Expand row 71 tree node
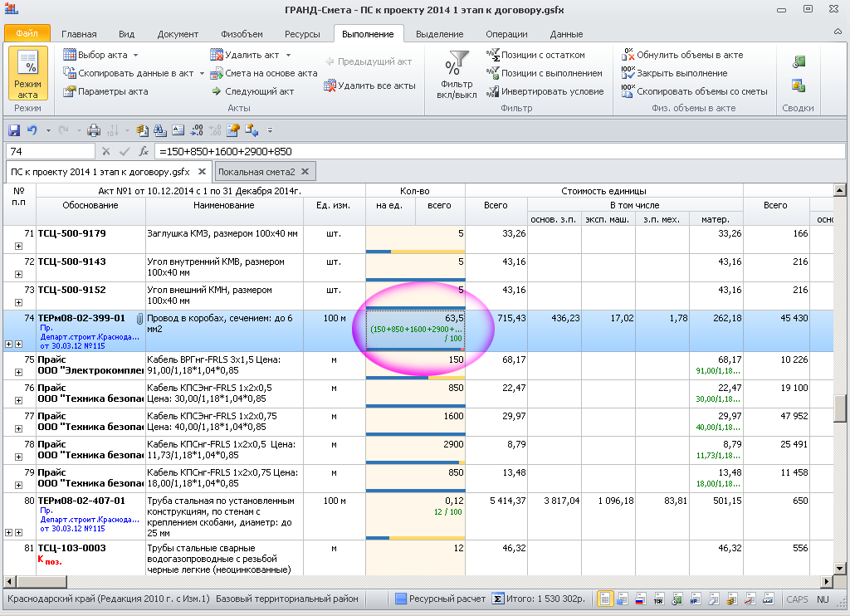The width and height of the screenshot is (850, 616). (x=18, y=247)
